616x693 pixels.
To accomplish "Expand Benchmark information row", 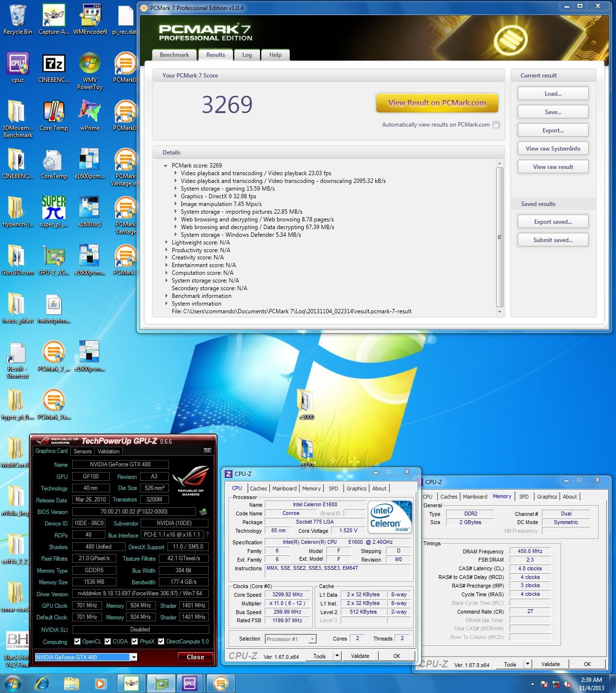I will [167, 296].
